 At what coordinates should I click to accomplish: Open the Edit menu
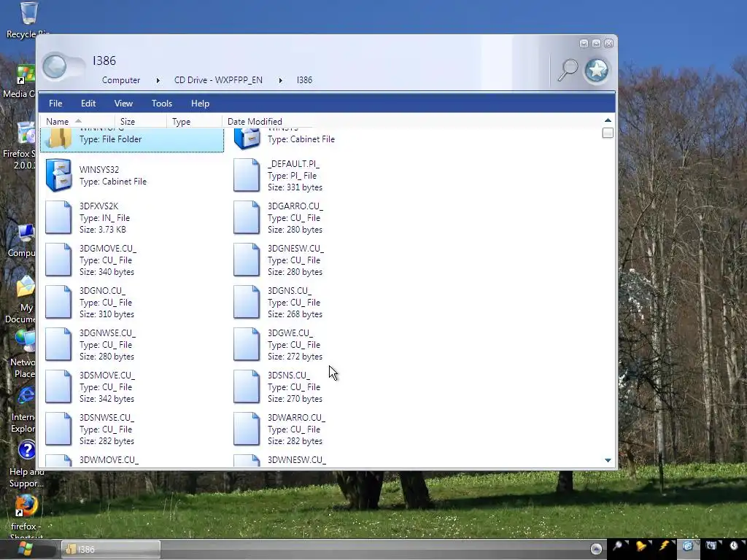pos(88,104)
